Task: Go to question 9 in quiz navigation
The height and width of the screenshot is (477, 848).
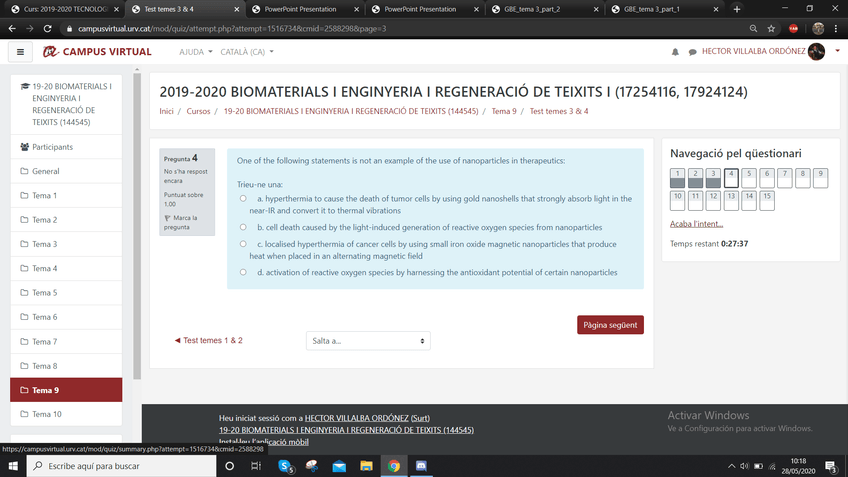Action: 821,178
